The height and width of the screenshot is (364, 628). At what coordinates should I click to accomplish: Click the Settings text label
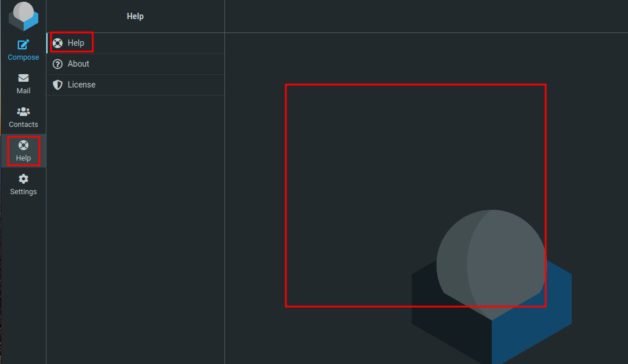23,191
